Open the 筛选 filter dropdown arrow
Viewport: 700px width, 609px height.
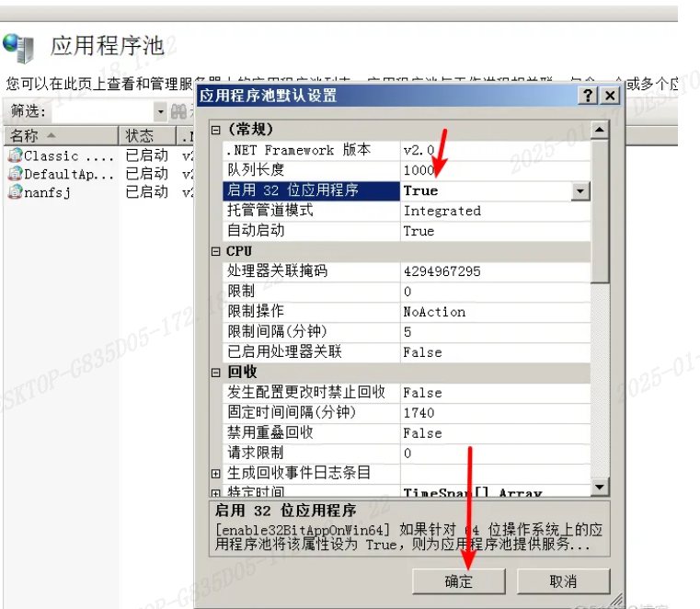pyautogui.click(x=160, y=111)
